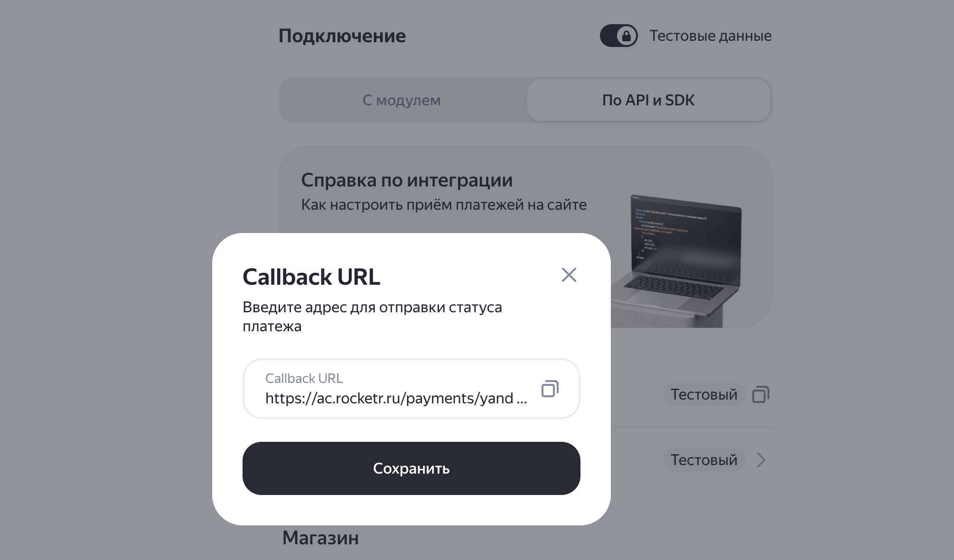Screen dimensions: 954x560
Task: Save the callback URL with Сохранить
Action: [412, 468]
